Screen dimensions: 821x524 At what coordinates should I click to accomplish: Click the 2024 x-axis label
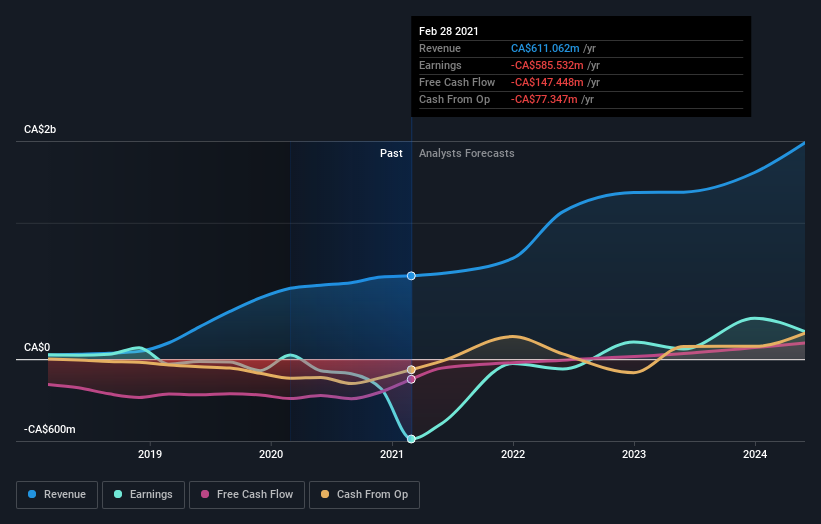[755, 454]
